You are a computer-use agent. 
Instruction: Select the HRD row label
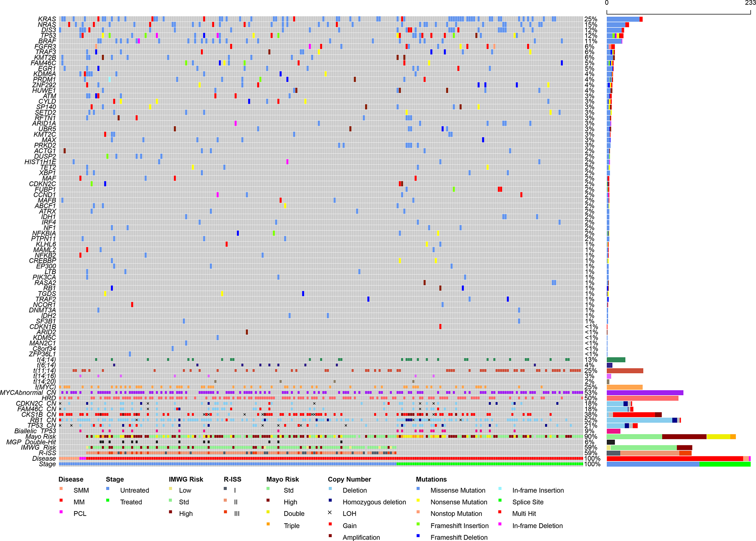click(49, 398)
